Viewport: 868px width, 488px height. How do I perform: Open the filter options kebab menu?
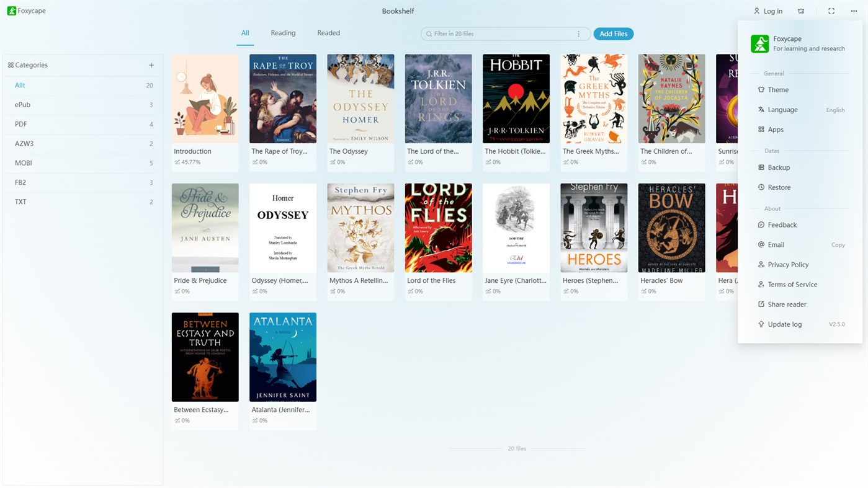click(578, 33)
